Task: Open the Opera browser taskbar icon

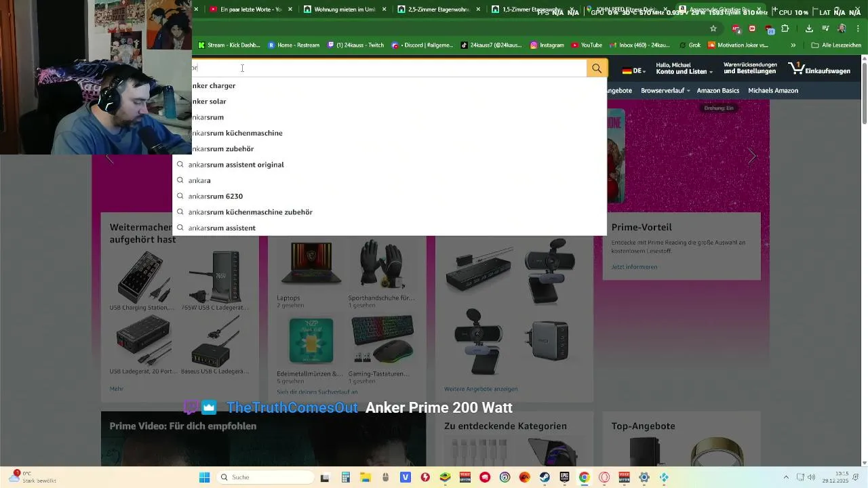Action: point(604,477)
